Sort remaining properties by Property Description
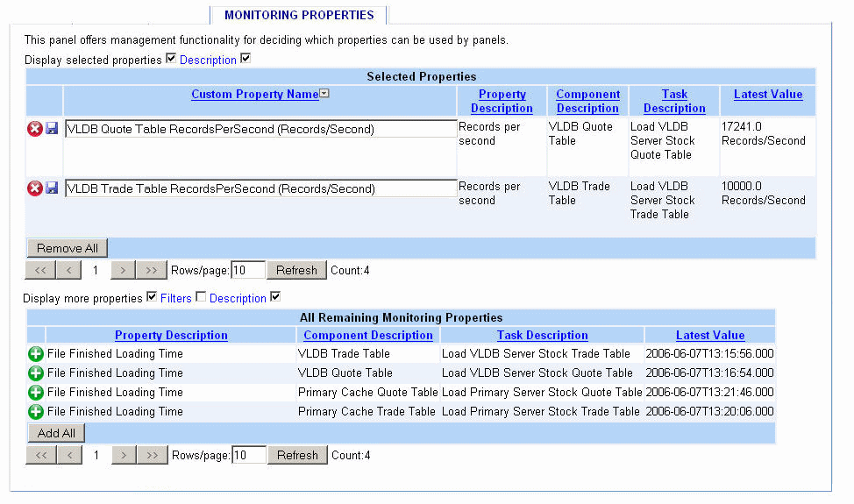Screen dimensions: 854x504 point(171,336)
